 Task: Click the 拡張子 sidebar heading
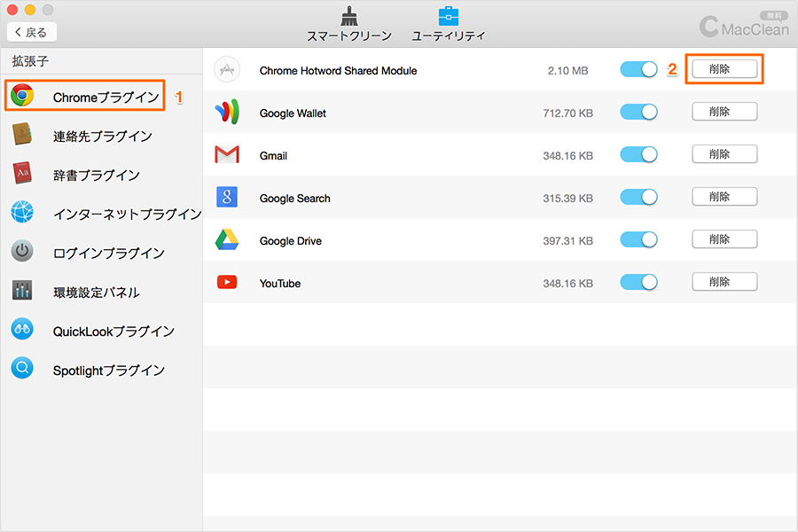pyautogui.click(x=30, y=61)
